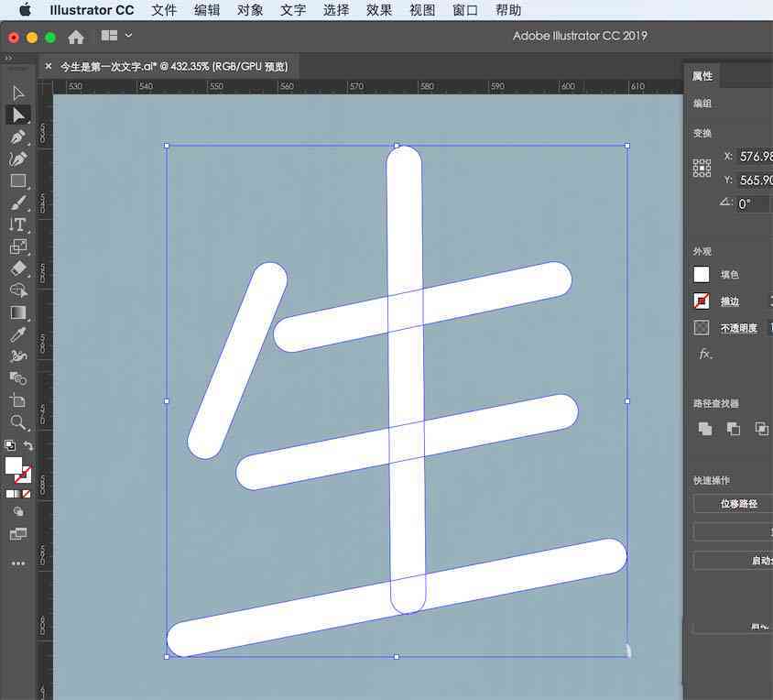773x700 pixels.
Task: Swap fill and stroke colors
Action: [28, 446]
